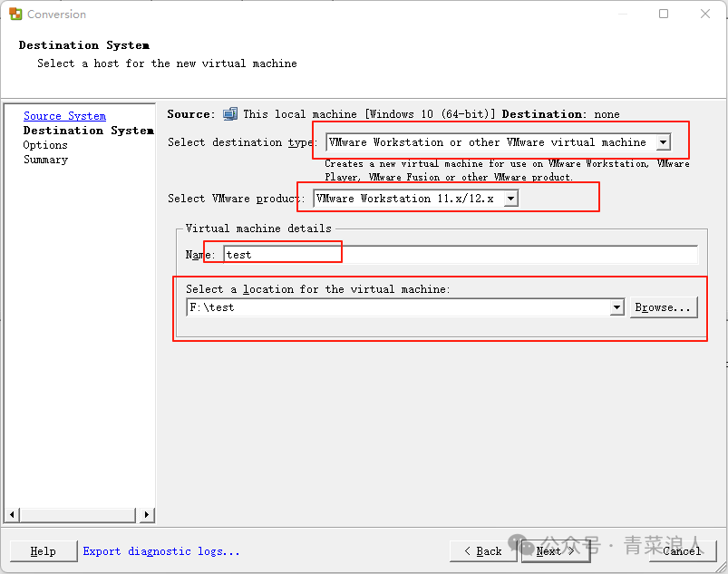
Task: Select Options in the step list
Action: 45,145
